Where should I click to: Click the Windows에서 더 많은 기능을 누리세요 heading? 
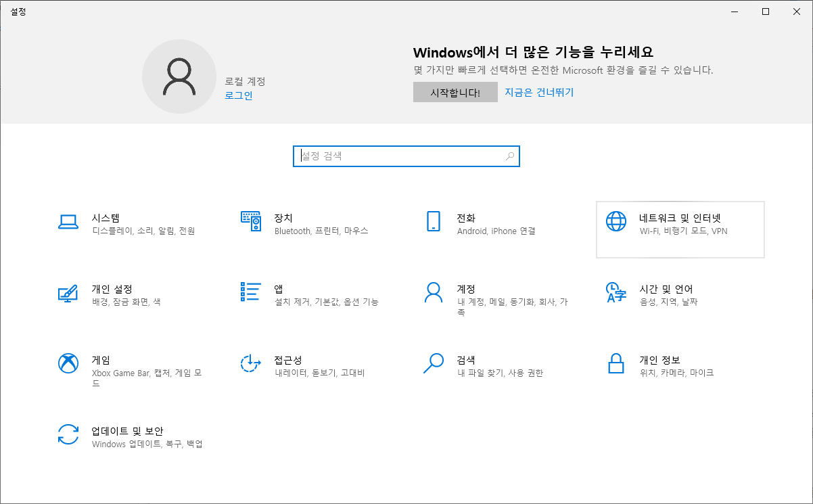(x=534, y=53)
